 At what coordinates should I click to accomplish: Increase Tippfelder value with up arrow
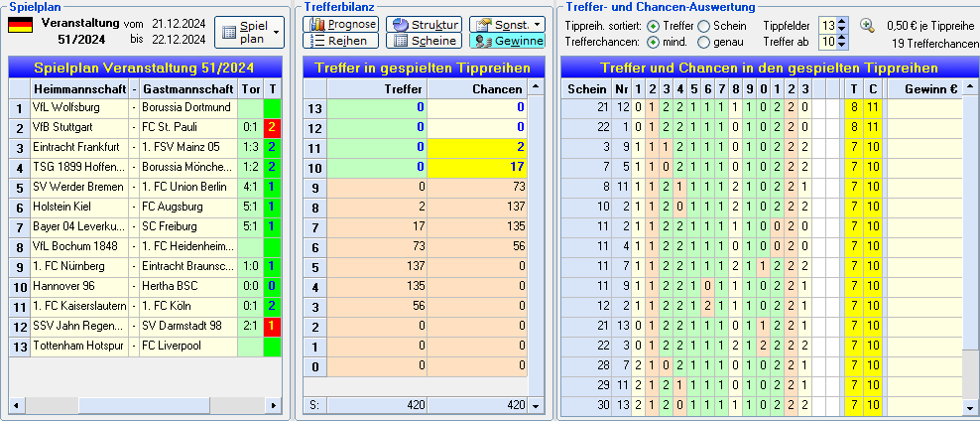[842, 22]
